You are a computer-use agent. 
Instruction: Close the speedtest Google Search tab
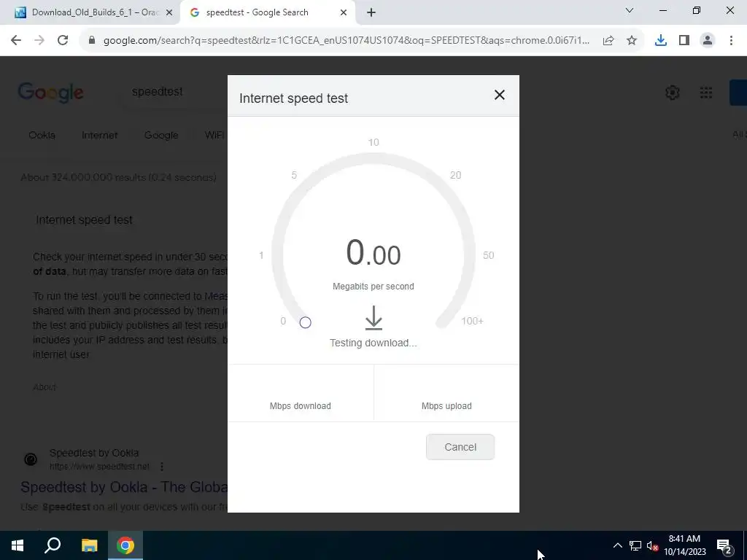coord(344,13)
